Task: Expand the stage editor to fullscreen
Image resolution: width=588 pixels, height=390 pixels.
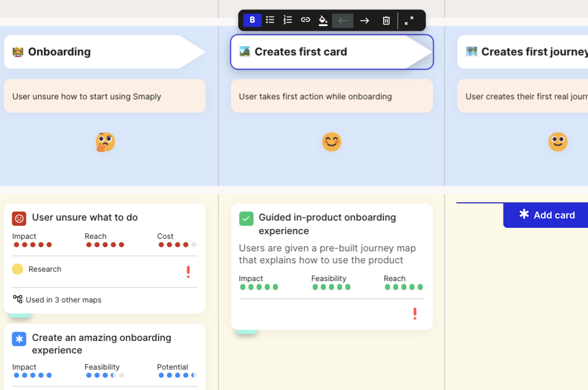Action: click(409, 20)
